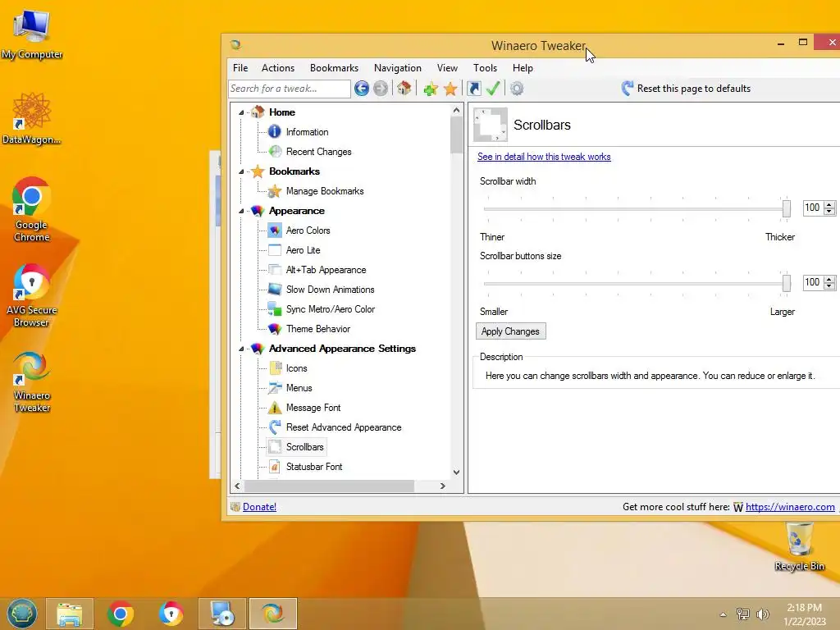
Task: Click the tree panel's horizontal scroll right arrow
Action: click(442, 486)
